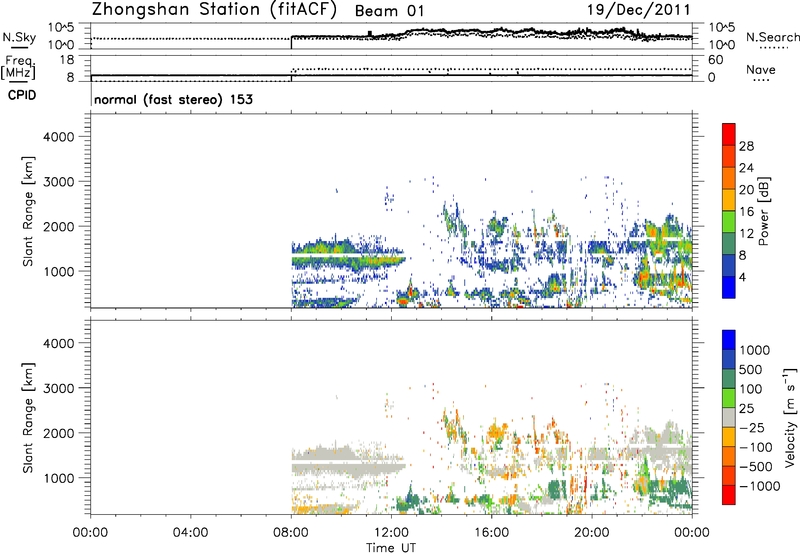Viewport: 800px width, 554px height.
Task: Click the '25' label on Velocity colorbar
Action: (747, 409)
